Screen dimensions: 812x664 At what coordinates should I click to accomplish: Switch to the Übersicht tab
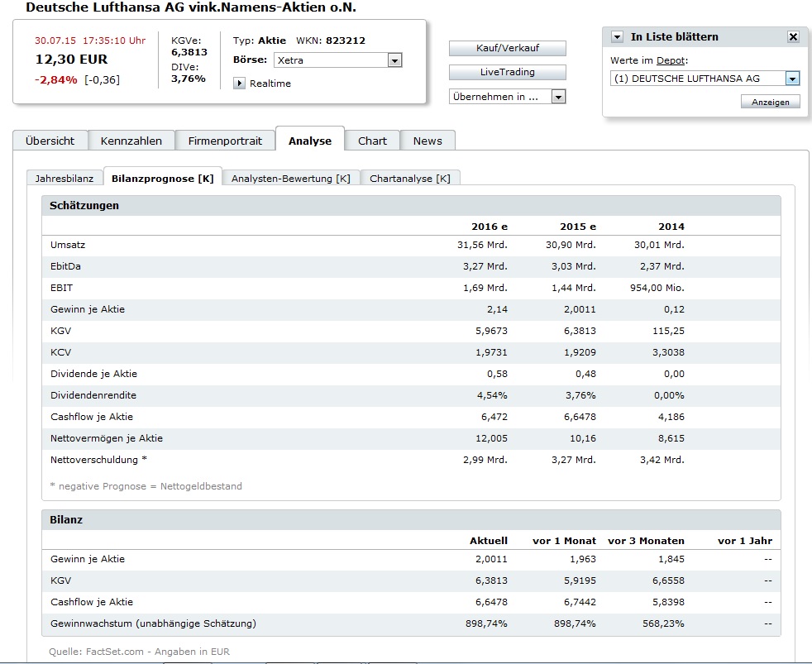pos(50,141)
